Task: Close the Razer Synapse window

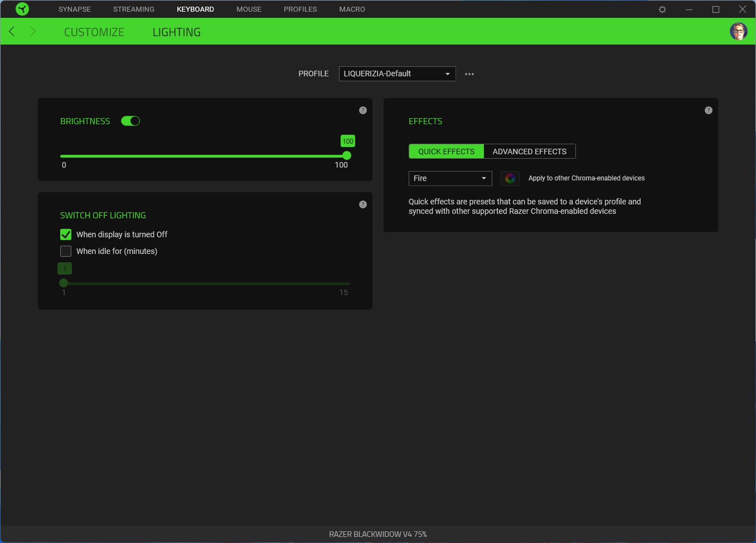Action: (x=742, y=9)
